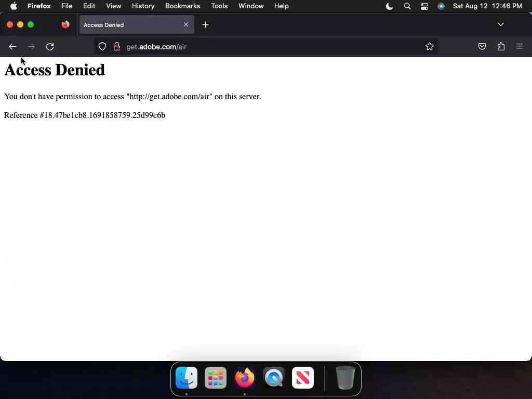Save page to Pocket

click(x=482, y=46)
